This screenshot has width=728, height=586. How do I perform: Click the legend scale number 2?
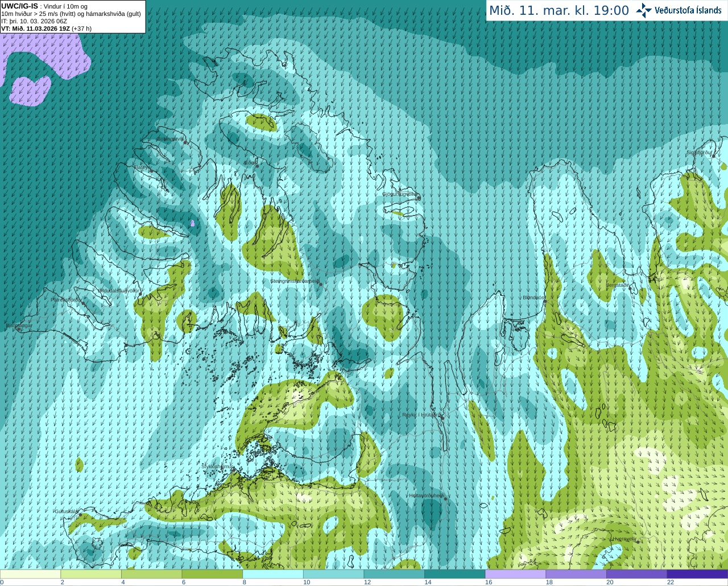(63, 582)
